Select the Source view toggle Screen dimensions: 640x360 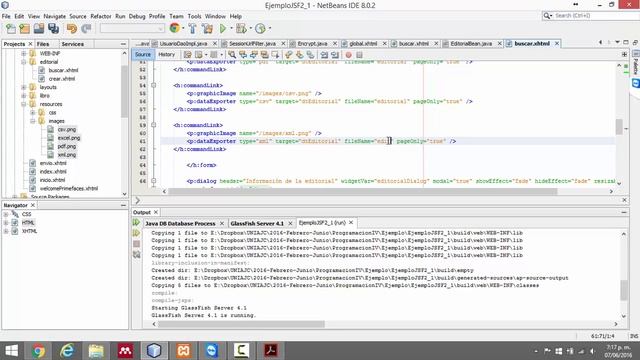(143, 54)
